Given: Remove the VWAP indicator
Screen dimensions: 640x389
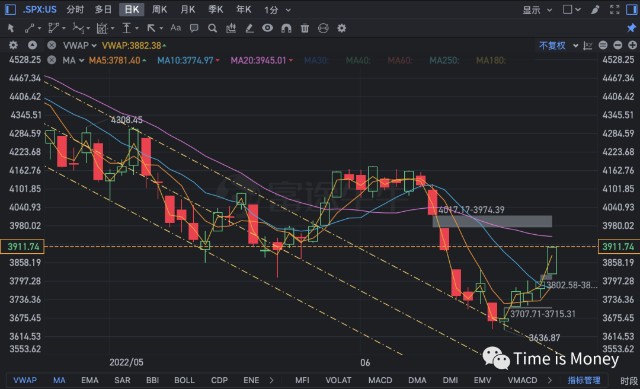Looking at the screenshot, I should pyautogui.click(x=51, y=45).
